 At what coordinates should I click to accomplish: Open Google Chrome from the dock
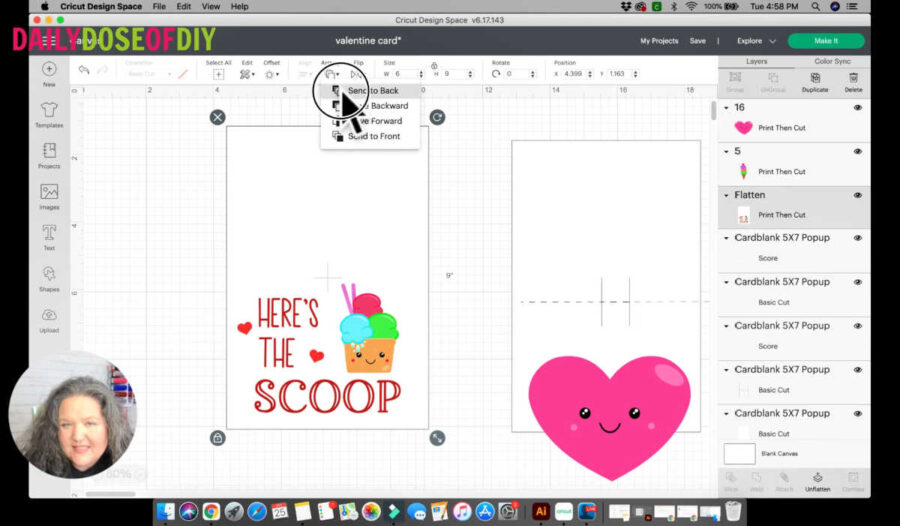click(x=211, y=511)
